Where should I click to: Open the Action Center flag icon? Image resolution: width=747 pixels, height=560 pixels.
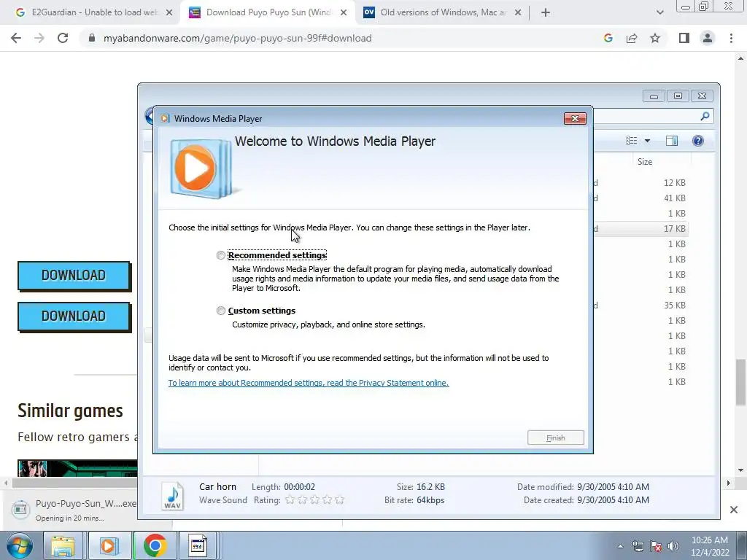coord(656,547)
